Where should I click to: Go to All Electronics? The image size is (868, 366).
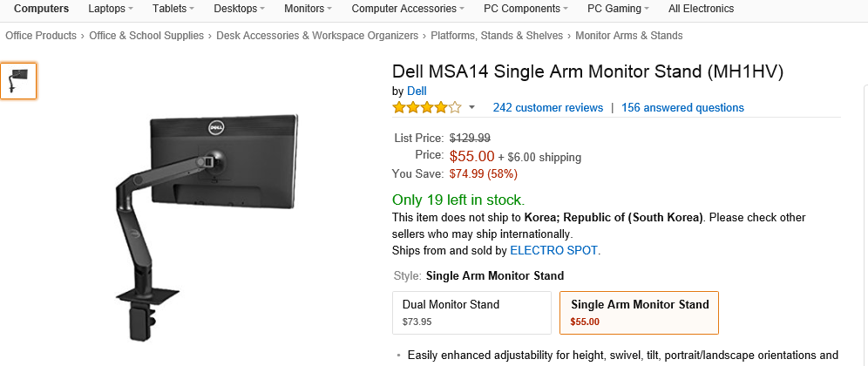(701, 9)
